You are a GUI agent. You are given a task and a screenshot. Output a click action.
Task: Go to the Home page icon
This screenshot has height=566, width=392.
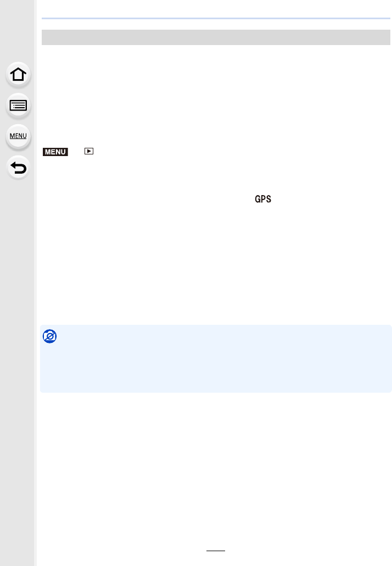(x=18, y=74)
